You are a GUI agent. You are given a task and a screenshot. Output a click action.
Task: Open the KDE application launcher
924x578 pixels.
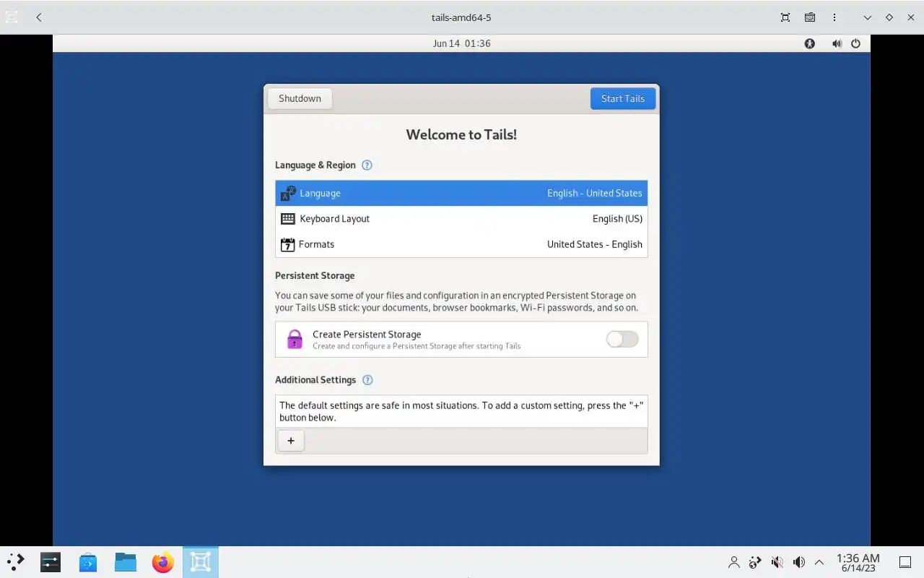[x=16, y=562]
